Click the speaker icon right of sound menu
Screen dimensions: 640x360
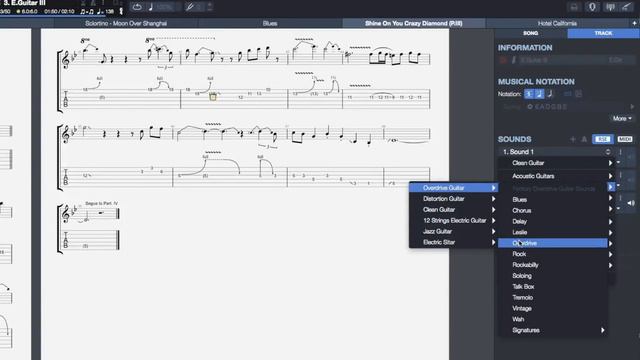pyautogui.click(x=631, y=203)
